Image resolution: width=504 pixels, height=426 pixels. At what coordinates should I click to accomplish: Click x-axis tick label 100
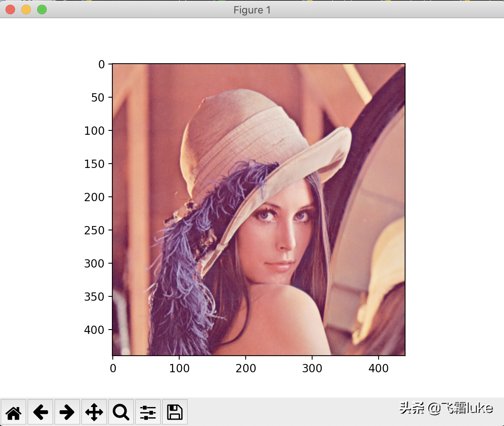pos(179,368)
